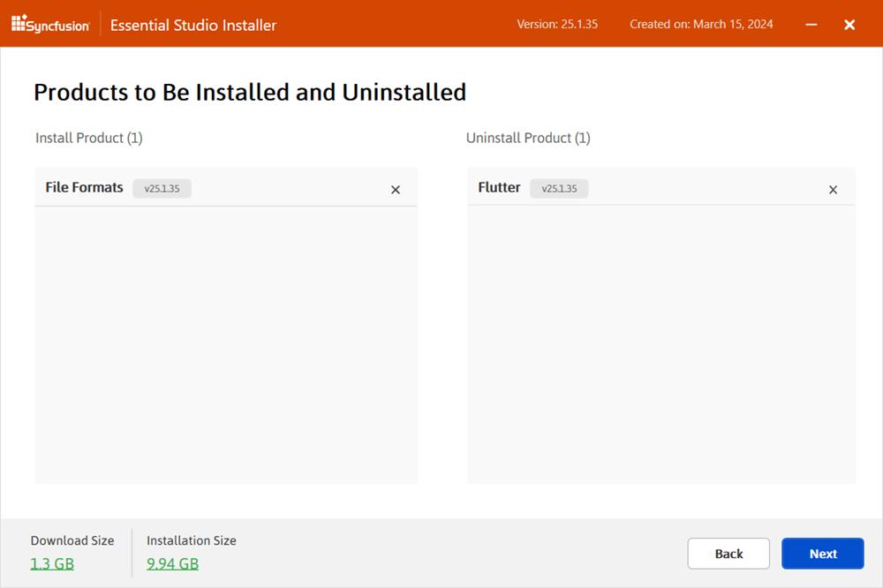
Task: Open the 1.3 GB download size details
Action: point(52,563)
